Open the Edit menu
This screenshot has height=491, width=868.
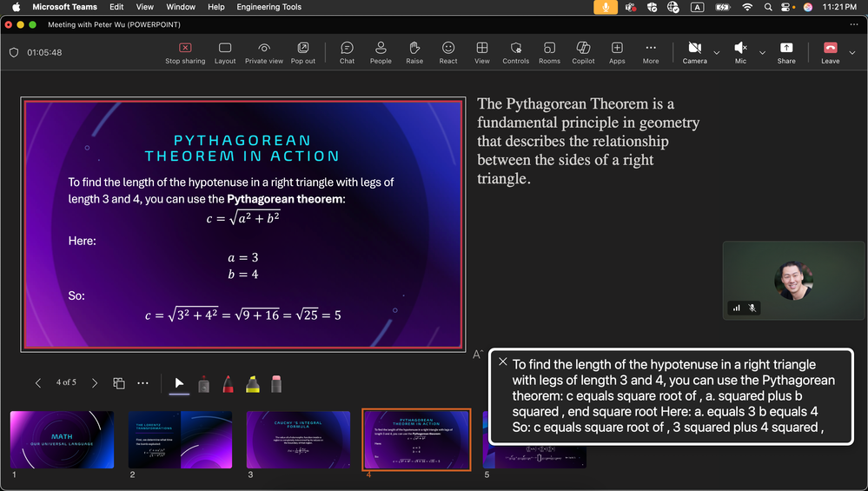click(x=116, y=7)
